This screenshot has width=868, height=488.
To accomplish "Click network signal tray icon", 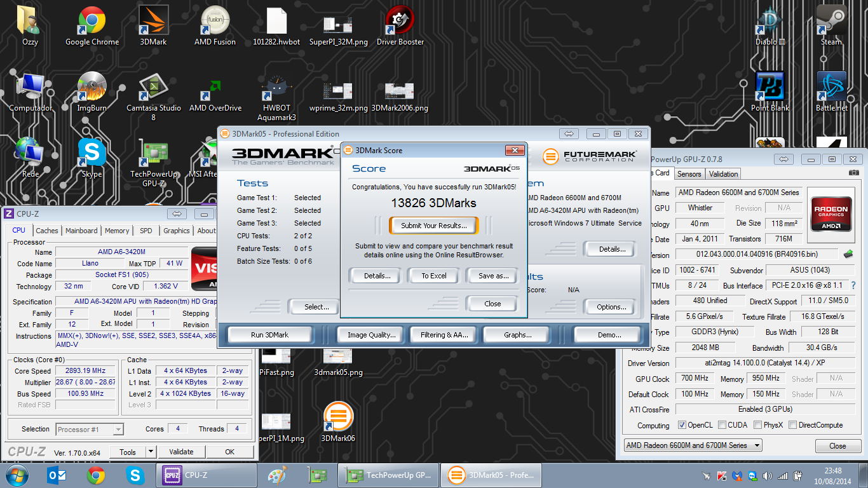I will (782, 475).
